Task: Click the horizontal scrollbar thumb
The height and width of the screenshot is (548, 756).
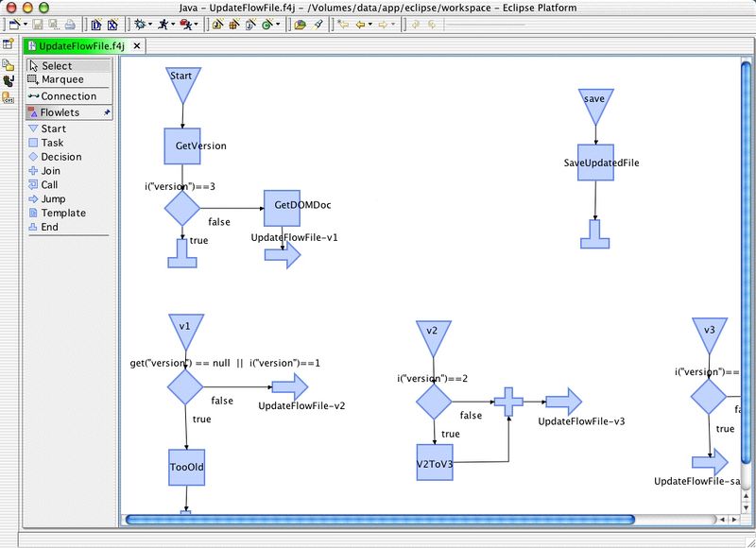Action: click(x=378, y=520)
